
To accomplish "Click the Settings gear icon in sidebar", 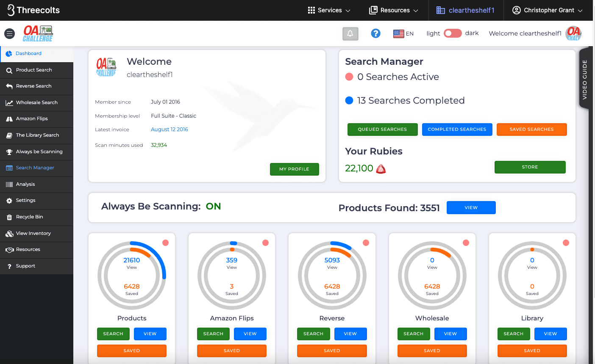I will point(9,201).
